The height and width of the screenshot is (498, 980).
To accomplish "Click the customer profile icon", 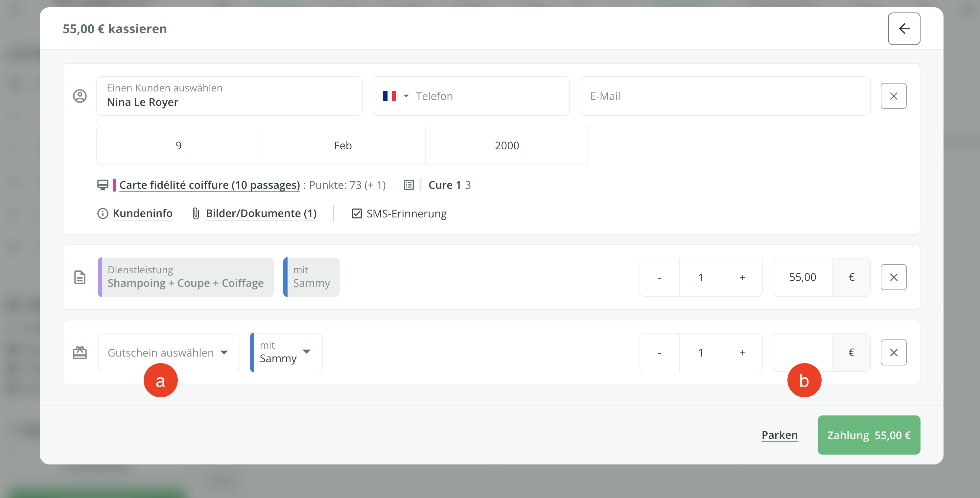I will tap(80, 96).
